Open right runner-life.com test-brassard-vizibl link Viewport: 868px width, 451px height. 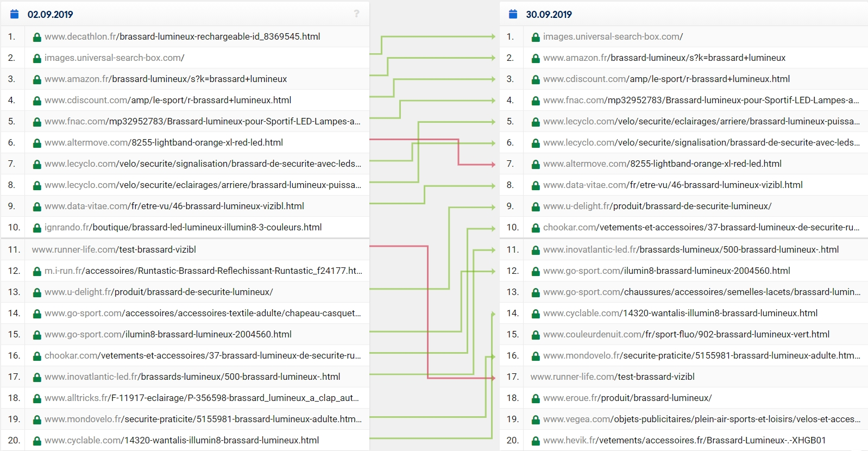point(613,377)
